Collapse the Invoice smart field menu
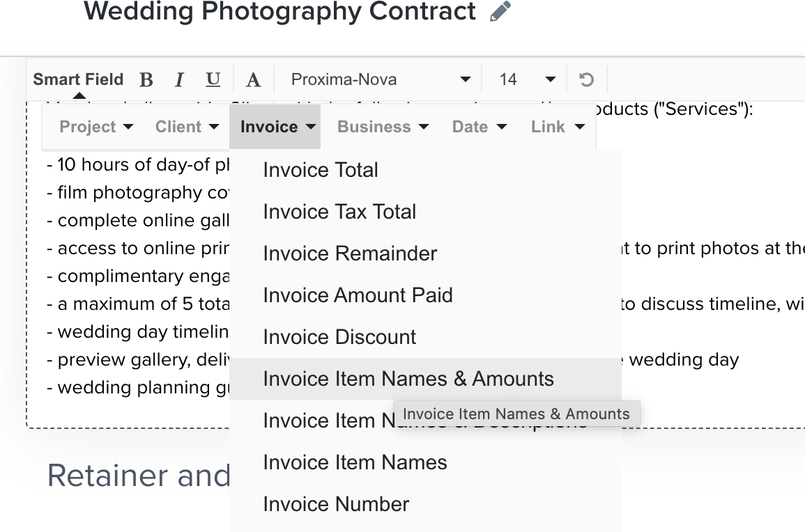Image resolution: width=805 pixels, height=532 pixels. tap(275, 127)
